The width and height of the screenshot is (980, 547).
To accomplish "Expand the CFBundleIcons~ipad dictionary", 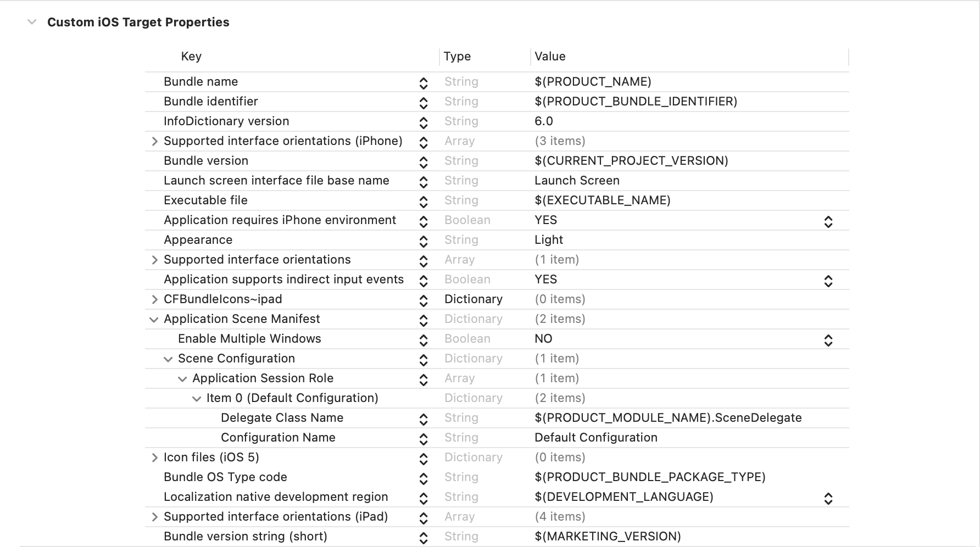I will [x=154, y=299].
